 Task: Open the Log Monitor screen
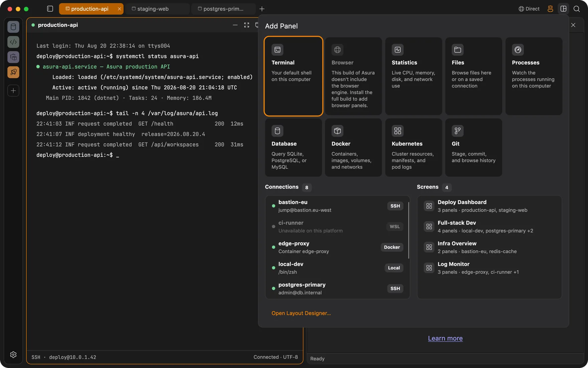489,268
